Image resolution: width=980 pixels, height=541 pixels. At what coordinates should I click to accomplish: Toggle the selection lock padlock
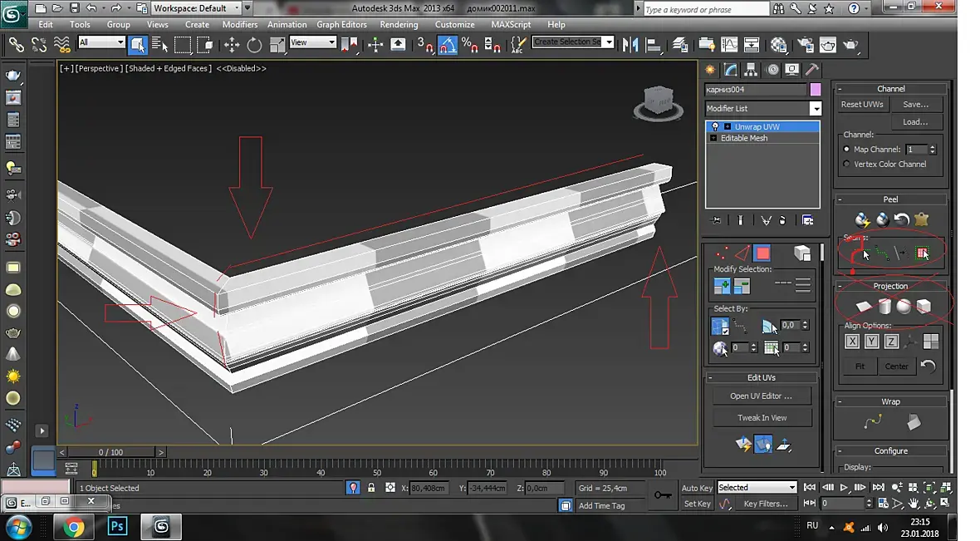pos(371,488)
